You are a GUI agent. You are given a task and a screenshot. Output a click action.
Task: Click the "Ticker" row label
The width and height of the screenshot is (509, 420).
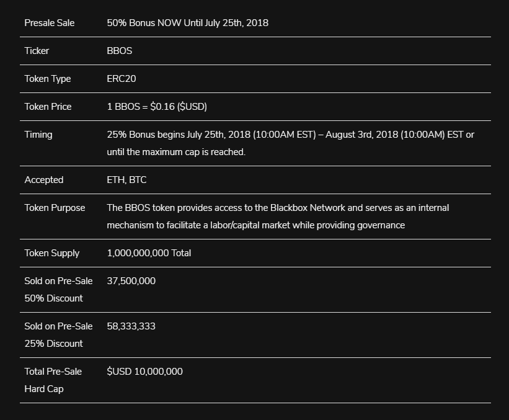pyautogui.click(x=37, y=51)
